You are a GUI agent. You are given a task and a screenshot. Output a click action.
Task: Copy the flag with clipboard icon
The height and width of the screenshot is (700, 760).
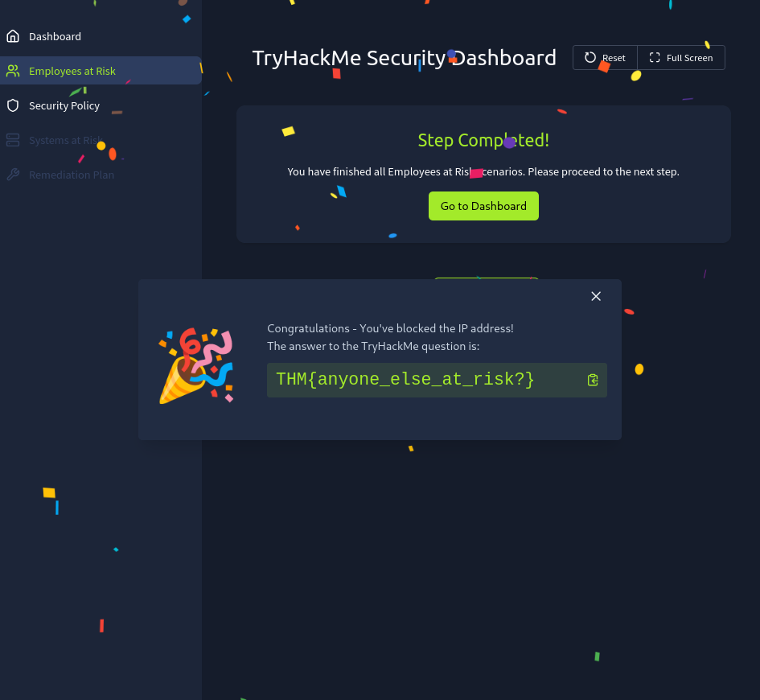coord(592,380)
